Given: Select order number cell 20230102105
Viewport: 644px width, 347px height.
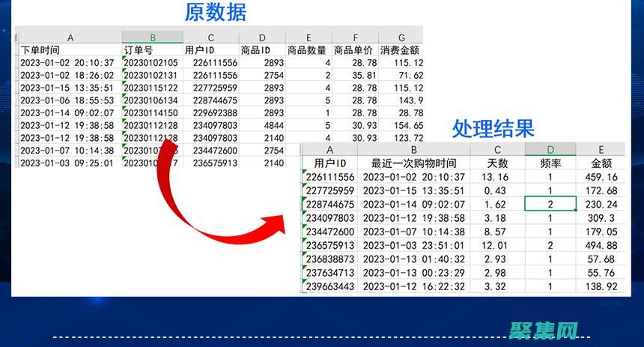Looking at the screenshot, I should click(152, 63).
